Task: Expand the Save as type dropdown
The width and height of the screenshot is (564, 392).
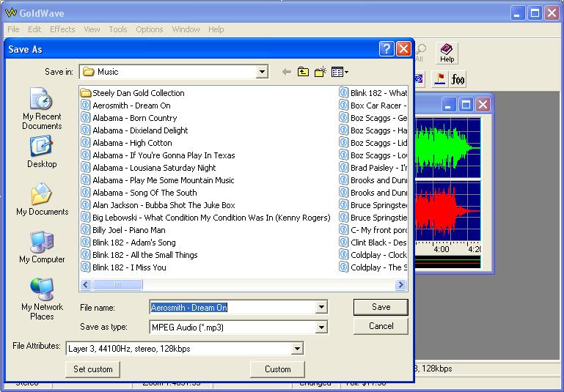Action: [321, 328]
